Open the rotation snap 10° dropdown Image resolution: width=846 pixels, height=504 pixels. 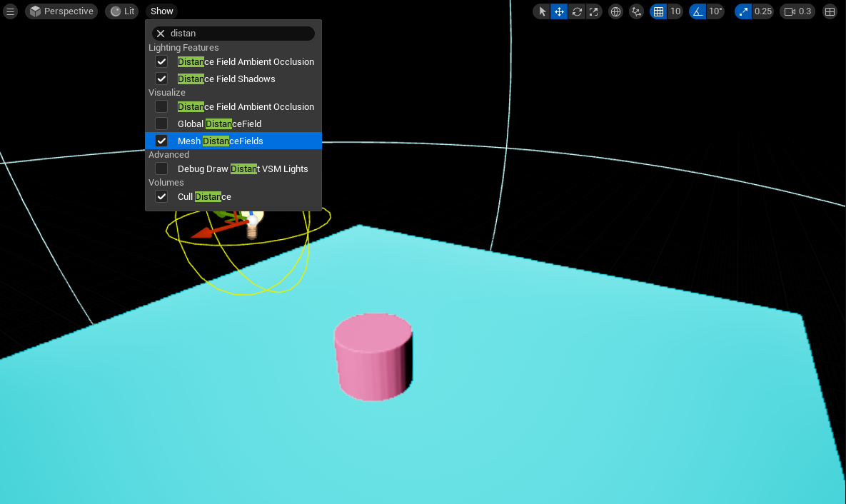(x=715, y=11)
